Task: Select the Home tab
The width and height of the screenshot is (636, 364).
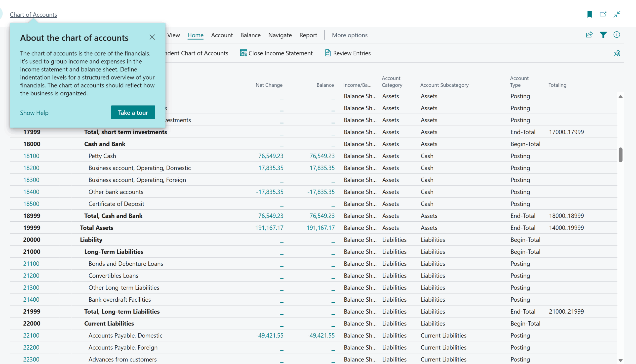Action: (196, 35)
